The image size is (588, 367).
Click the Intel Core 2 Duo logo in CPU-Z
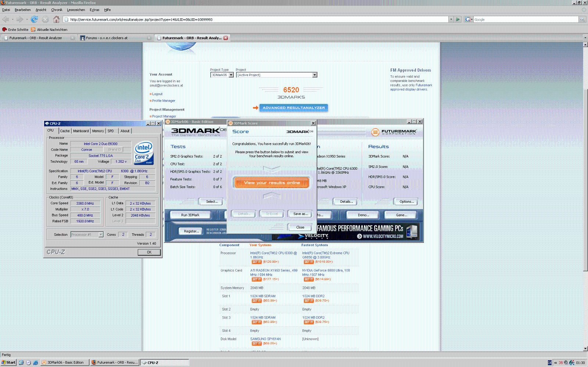(144, 153)
